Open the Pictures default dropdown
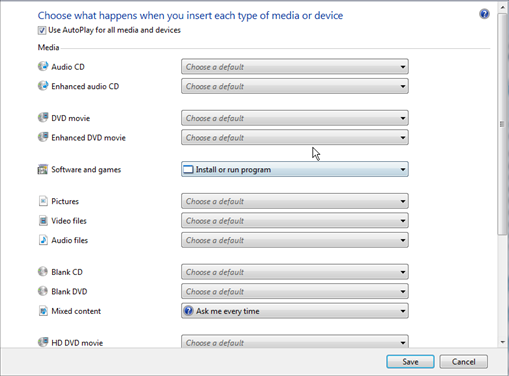Screen dimensions: 509x376 point(295,201)
